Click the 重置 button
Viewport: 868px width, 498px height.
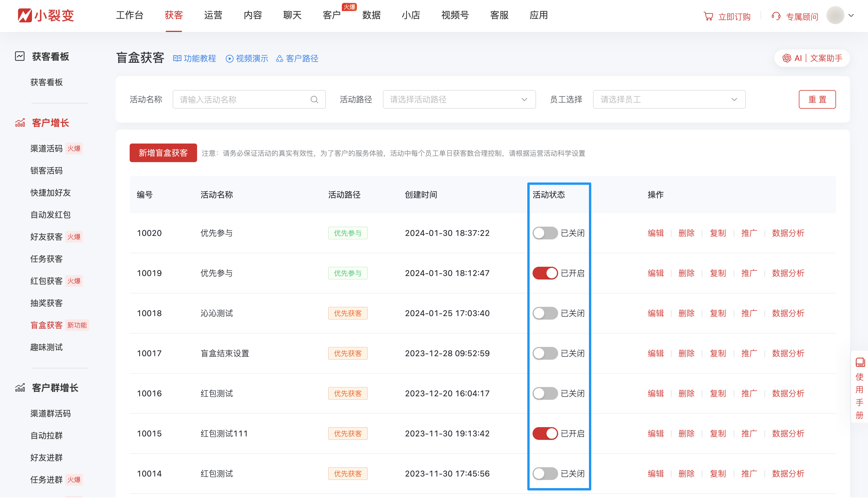pyautogui.click(x=817, y=100)
